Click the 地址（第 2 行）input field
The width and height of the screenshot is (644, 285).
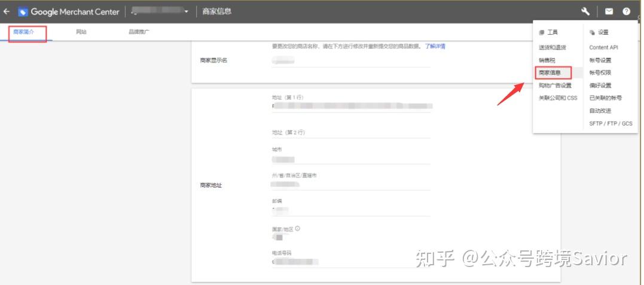point(351,133)
